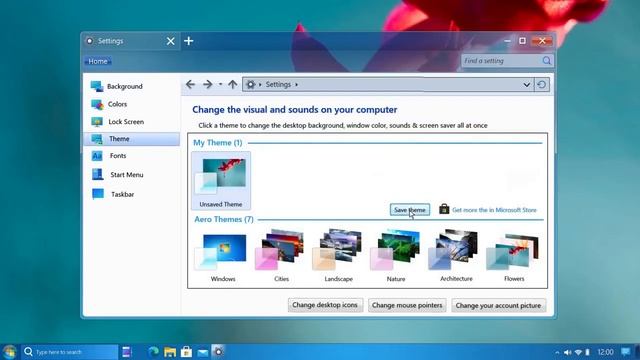
Task: Open Start Menu icon in sidebar
Action: (x=98, y=174)
